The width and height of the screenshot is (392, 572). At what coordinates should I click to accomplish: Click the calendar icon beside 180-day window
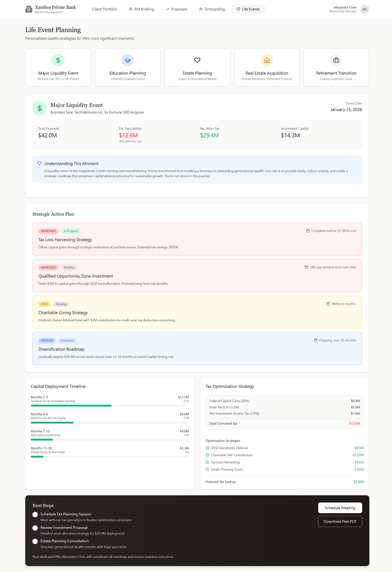click(306, 267)
